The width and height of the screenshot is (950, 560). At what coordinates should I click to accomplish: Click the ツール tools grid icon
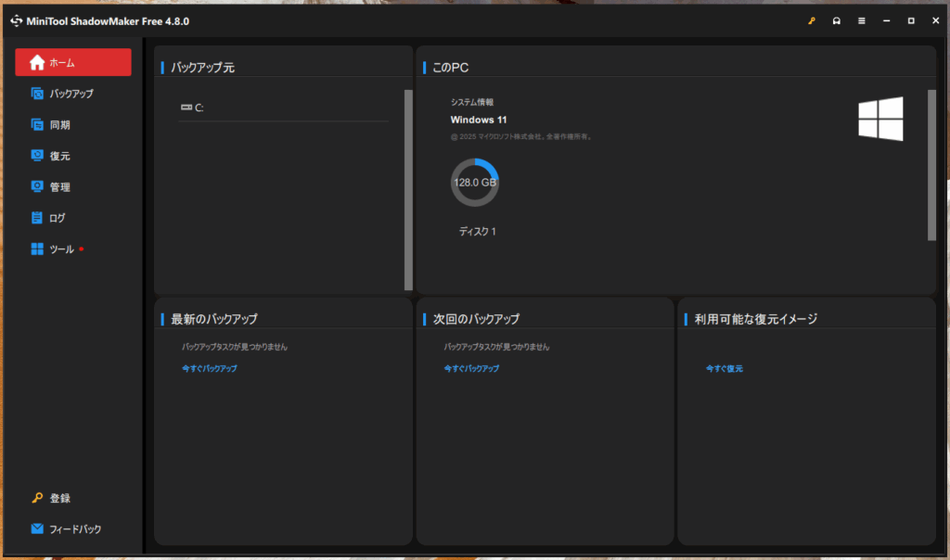[37, 248]
